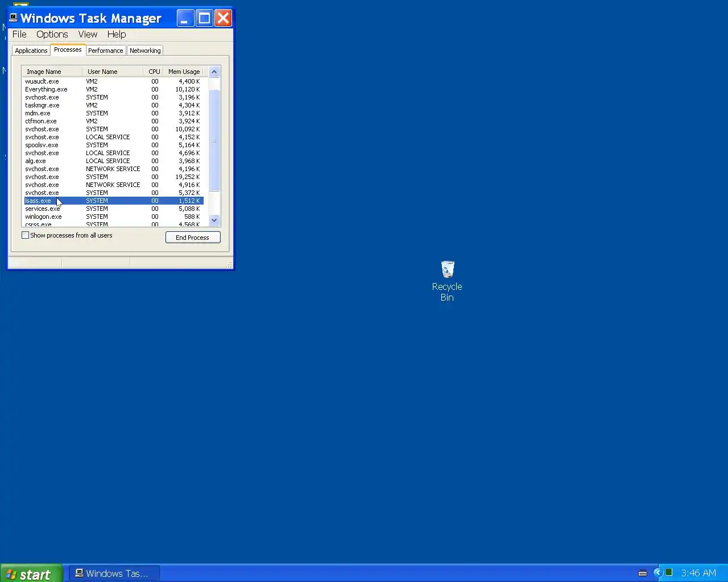This screenshot has height=582, width=728.
Task: Select the svchost.exe row using 5,372 K
Action: [113, 193]
